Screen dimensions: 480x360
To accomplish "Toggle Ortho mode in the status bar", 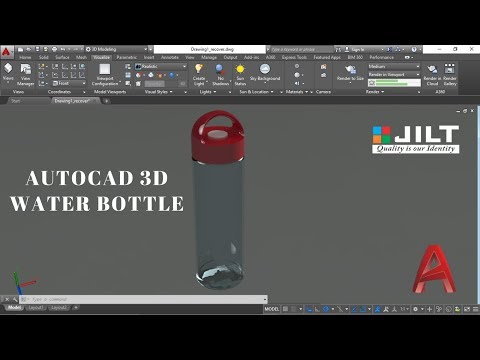I will click(317, 309).
